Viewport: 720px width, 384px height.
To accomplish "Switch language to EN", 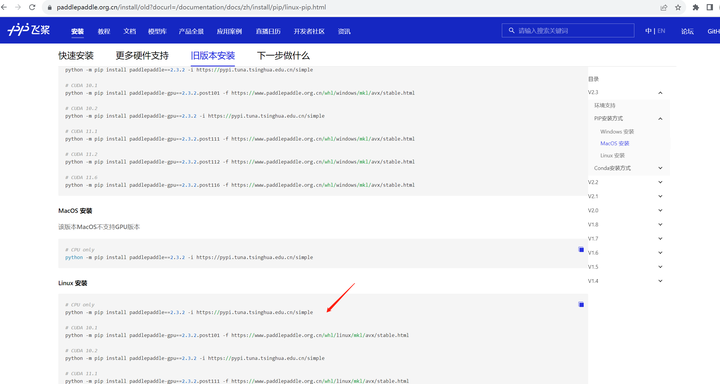I will pos(661,31).
